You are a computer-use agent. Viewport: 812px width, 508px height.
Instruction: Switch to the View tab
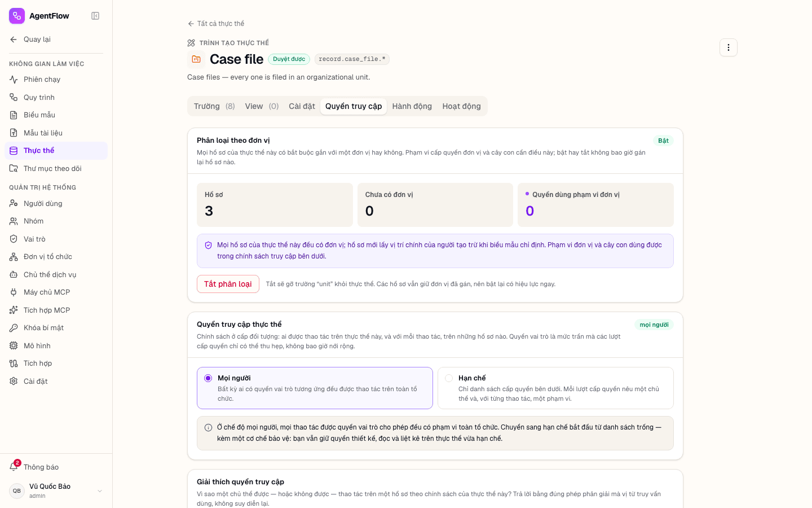tap(262, 106)
